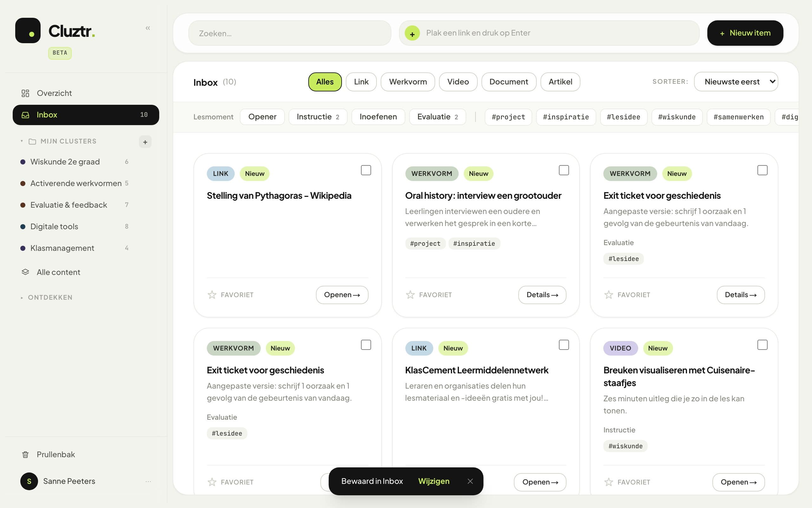This screenshot has width=812, height=508.
Task: Click the Mijn Clusters folder icon
Action: coord(32,142)
